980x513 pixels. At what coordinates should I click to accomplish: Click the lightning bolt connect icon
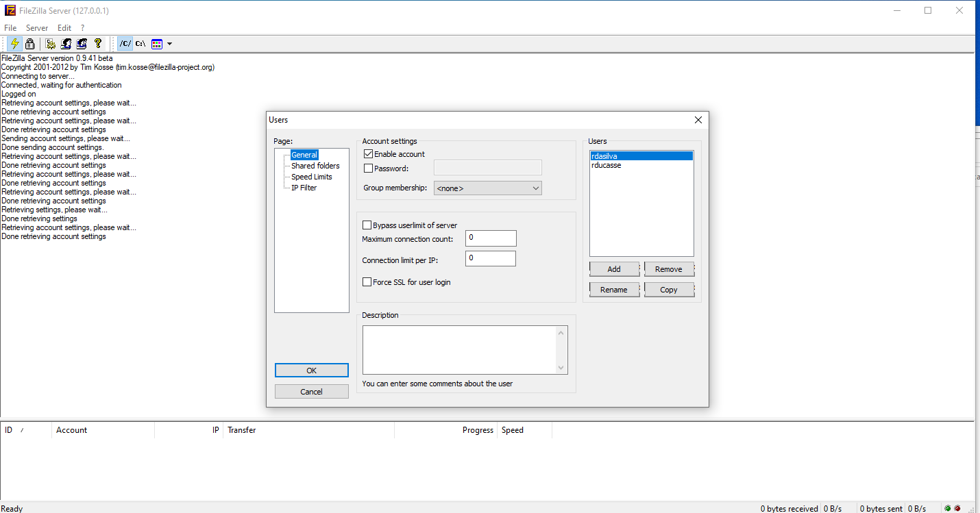click(x=14, y=44)
